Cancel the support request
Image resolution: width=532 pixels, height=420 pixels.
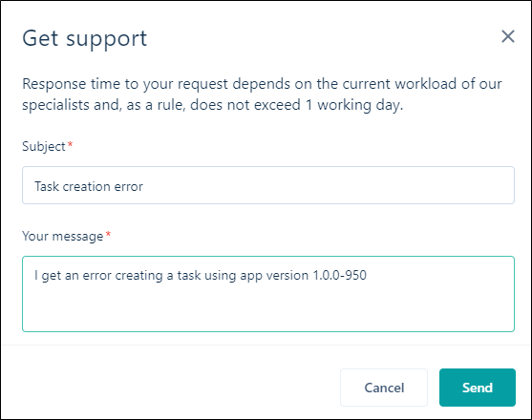click(384, 388)
